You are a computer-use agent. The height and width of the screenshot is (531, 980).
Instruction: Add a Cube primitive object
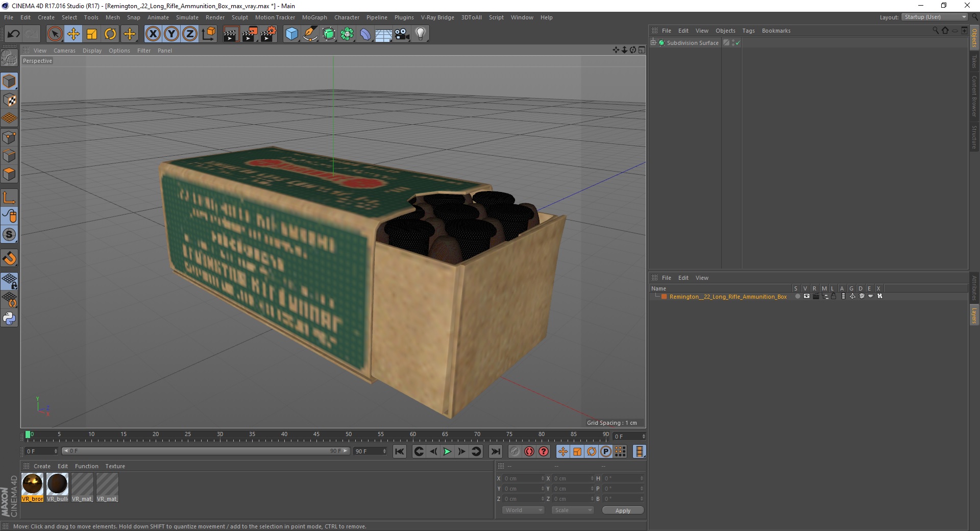click(291, 34)
